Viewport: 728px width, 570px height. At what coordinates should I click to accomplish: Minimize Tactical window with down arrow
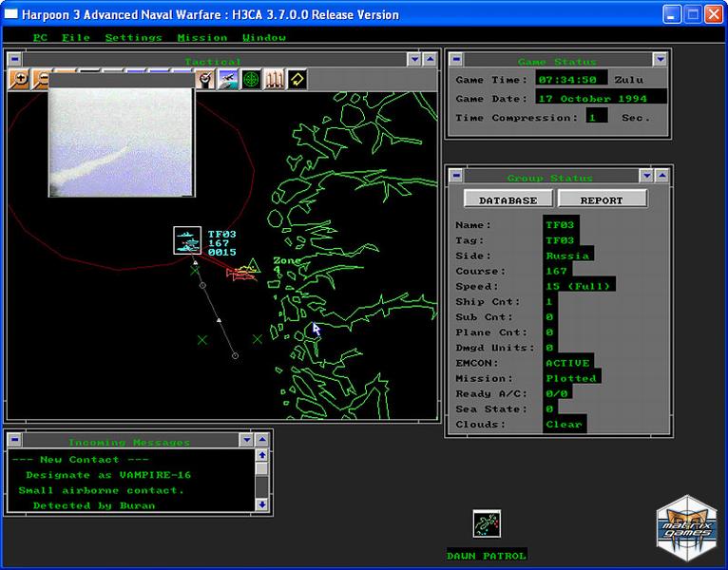[x=413, y=60]
